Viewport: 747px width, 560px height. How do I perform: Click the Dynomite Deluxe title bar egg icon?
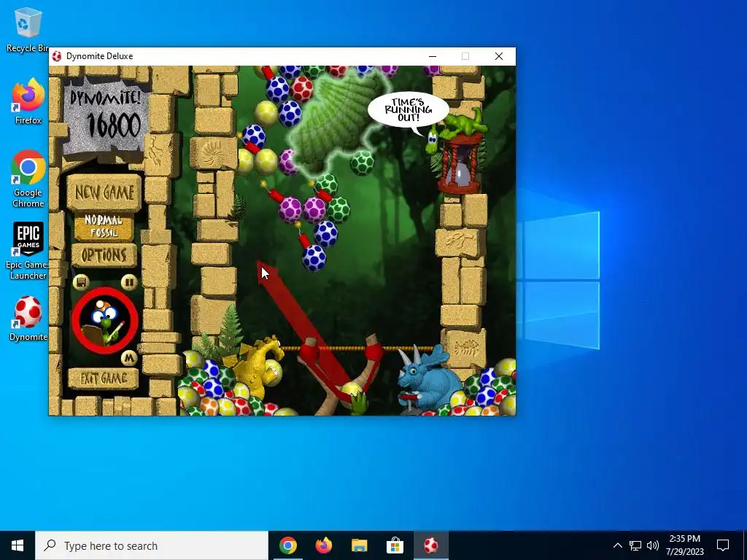click(57, 56)
